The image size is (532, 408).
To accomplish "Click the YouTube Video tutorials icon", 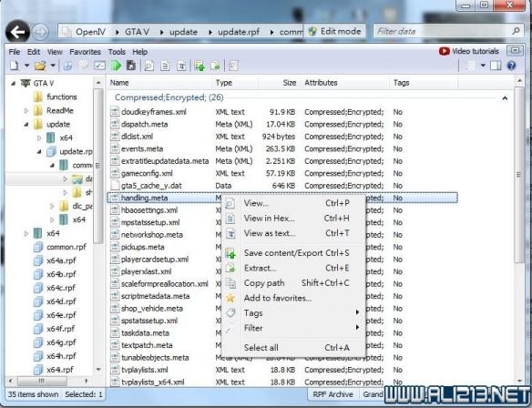I will click(445, 51).
